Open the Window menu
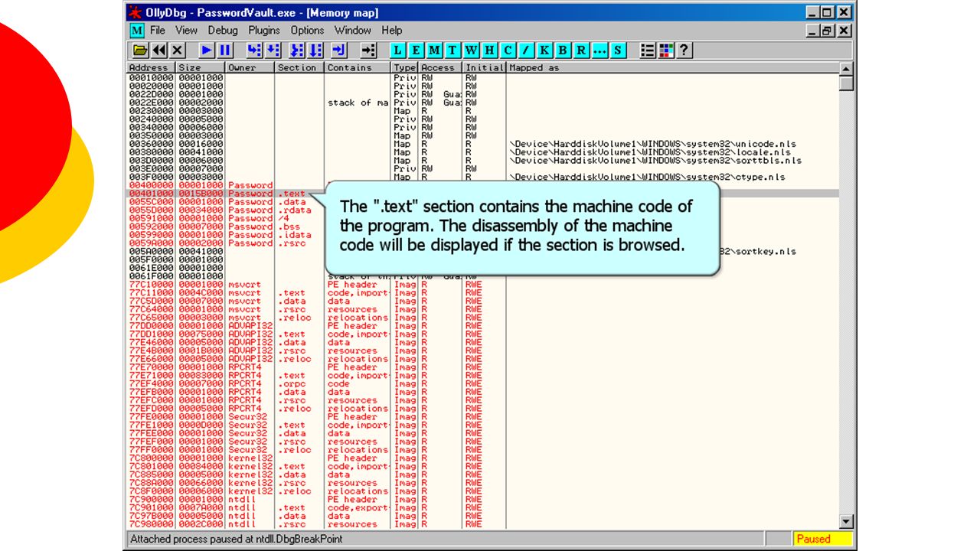 (352, 31)
